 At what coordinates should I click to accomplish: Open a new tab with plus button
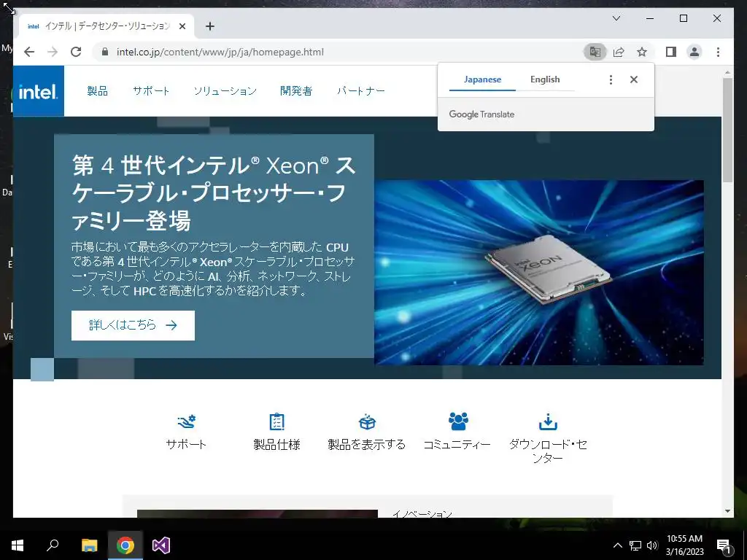(210, 26)
